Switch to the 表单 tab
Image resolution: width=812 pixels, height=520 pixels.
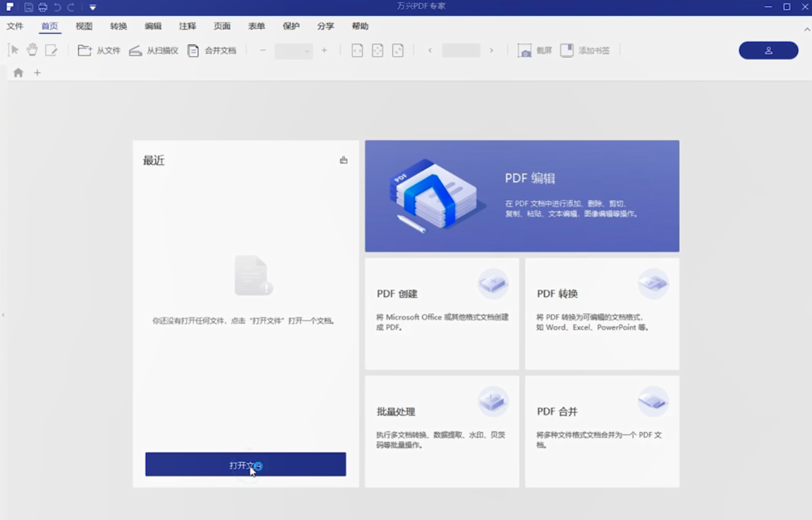click(x=256, y=26)
